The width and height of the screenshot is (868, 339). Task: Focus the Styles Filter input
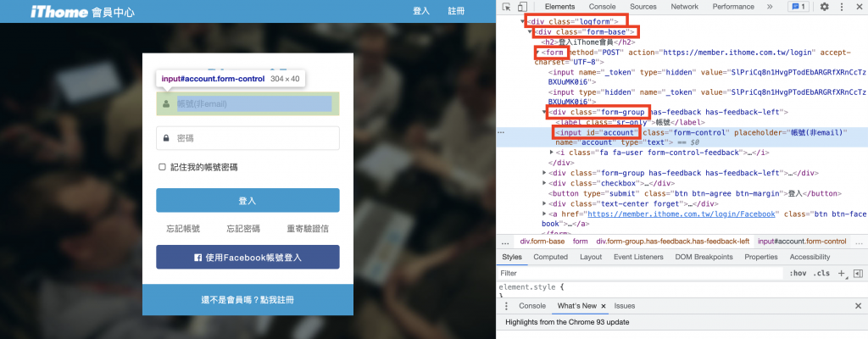[639, 273]
